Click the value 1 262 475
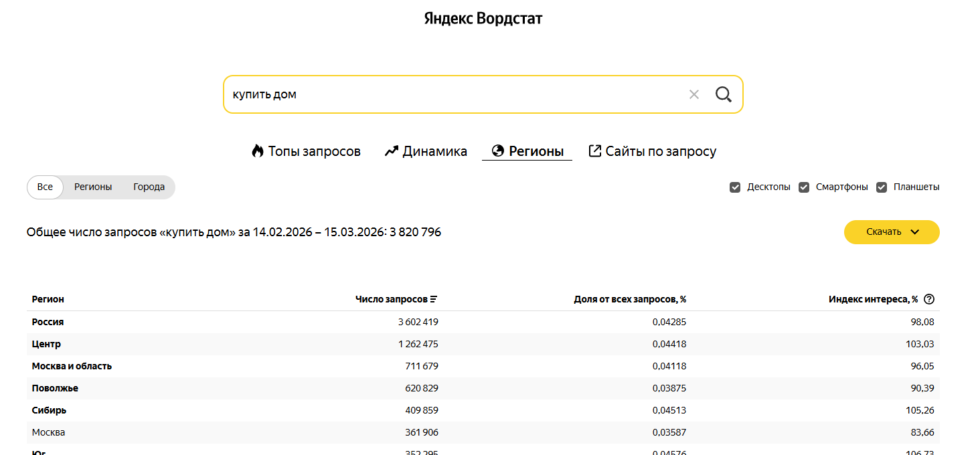Screen dimensions: 980x455 pos(418,344)
